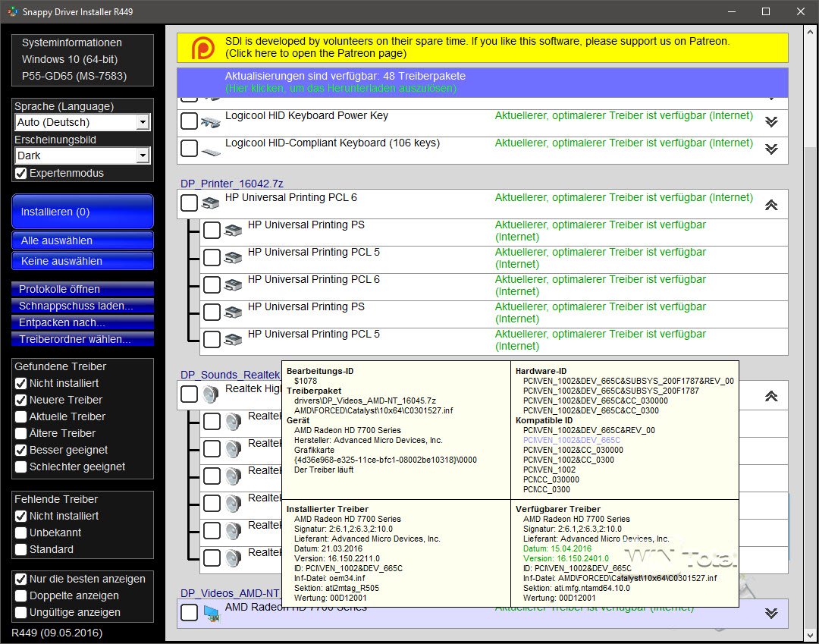Collapse the HP Universal Printing PCL 6 group
The height and width of the screenshot is (644, 819).
click(x=771, y=205)
